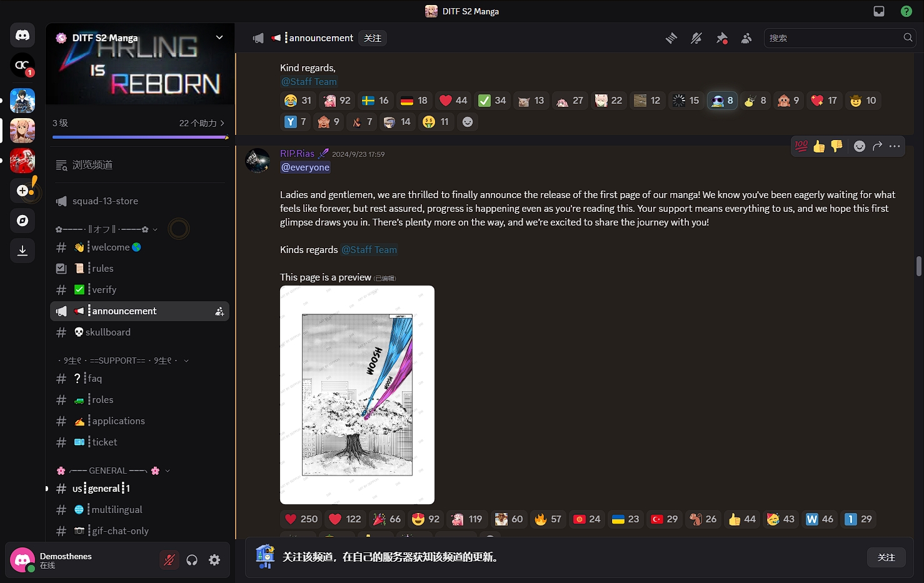Open verify channel
924x583 pixels.
pos(139,290)
